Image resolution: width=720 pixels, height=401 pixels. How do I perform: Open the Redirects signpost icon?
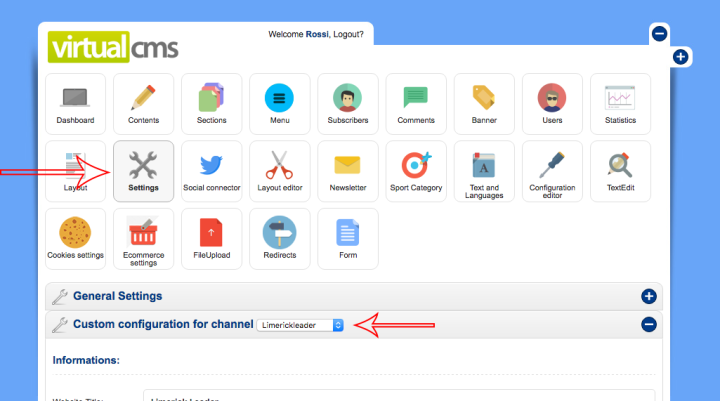tap(279, 238)
